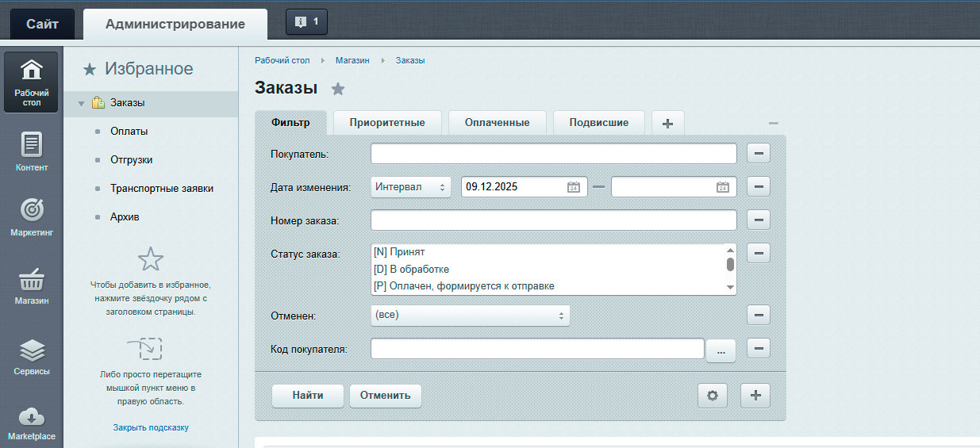
Task: Switch to the Оплаченные filter tab
Action: point(497,123)
